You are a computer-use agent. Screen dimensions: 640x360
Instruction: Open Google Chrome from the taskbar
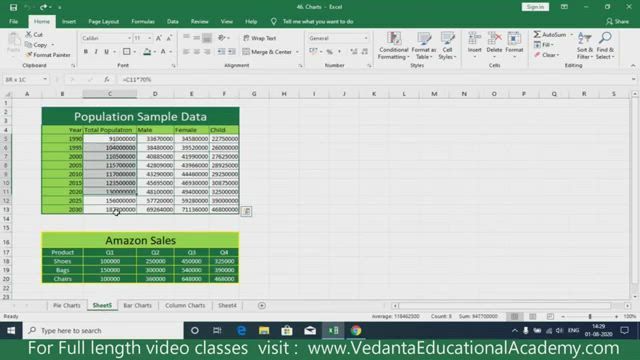(356, 331)
